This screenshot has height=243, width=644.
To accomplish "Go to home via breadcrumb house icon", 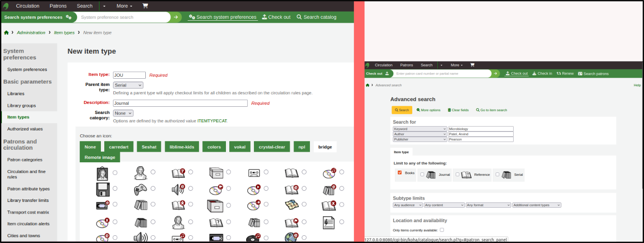I will pos(6,32).
